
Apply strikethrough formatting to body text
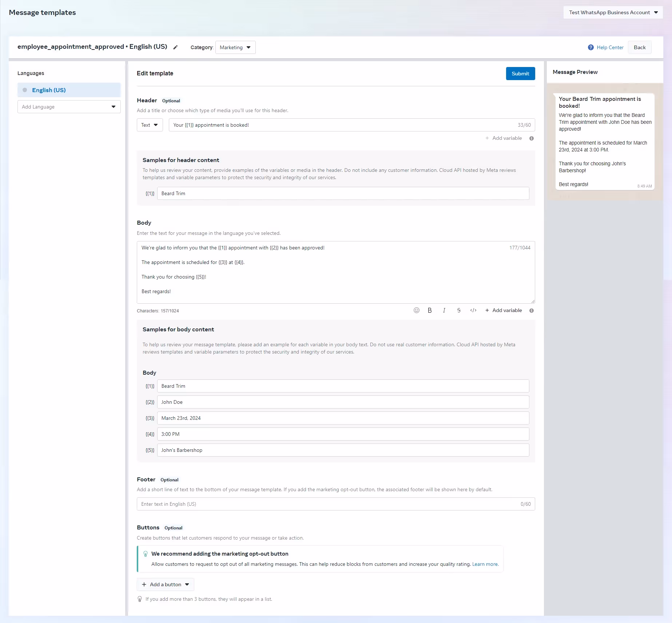pyautogui.click(x=459, y=310)
